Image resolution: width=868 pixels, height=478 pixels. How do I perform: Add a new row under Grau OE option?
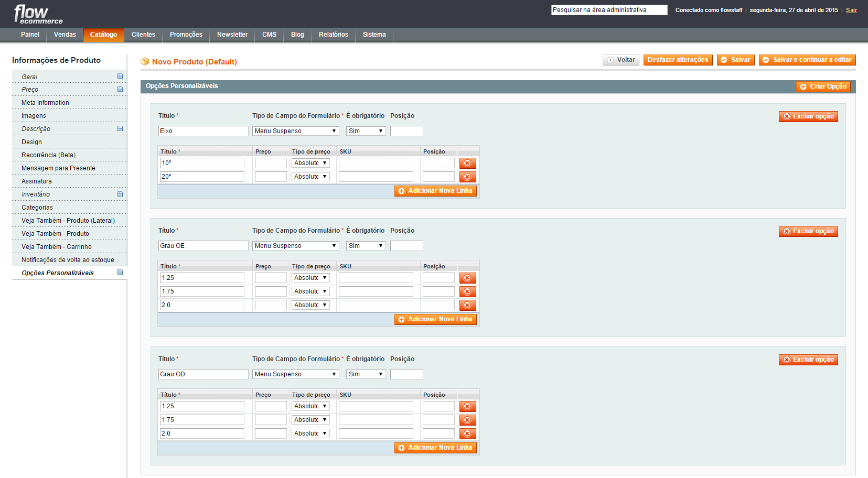pyautogui.click(x=435, y=319)
